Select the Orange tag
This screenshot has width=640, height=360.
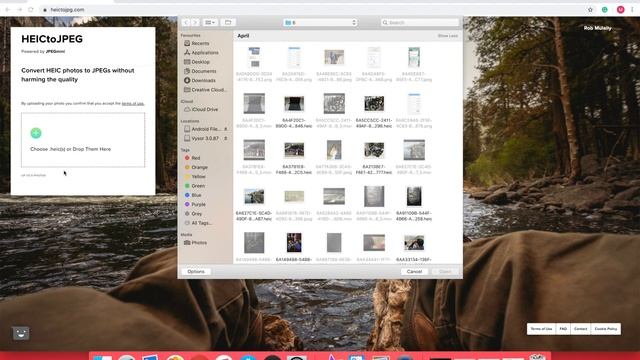click(196, 167)
